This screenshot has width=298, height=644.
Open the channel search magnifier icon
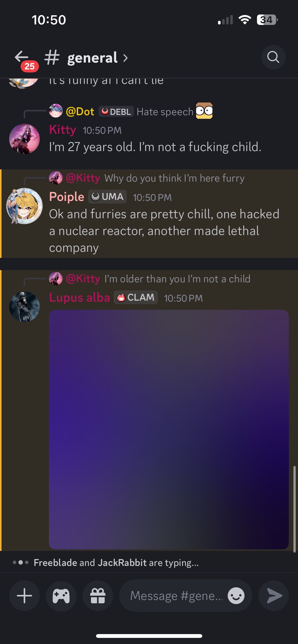click(x=273, y=57)
